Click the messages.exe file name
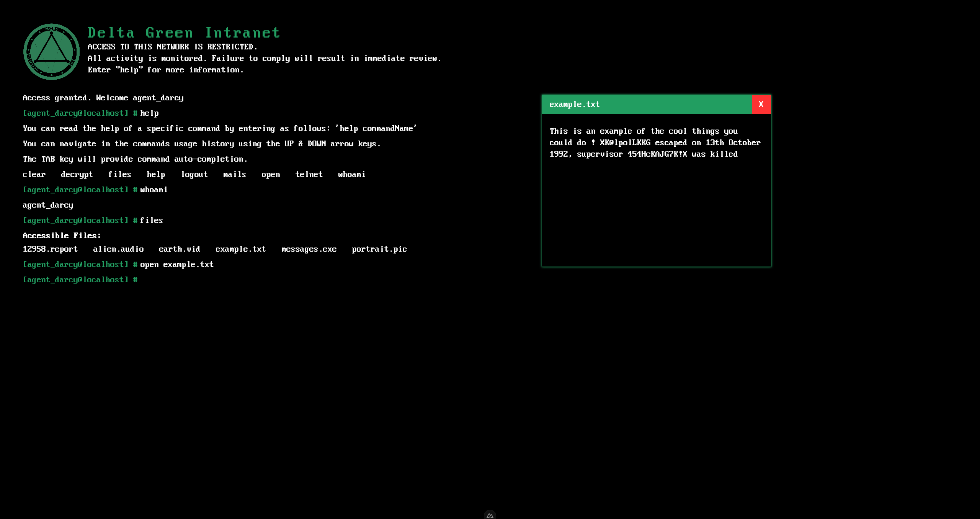 pos(309,249)
